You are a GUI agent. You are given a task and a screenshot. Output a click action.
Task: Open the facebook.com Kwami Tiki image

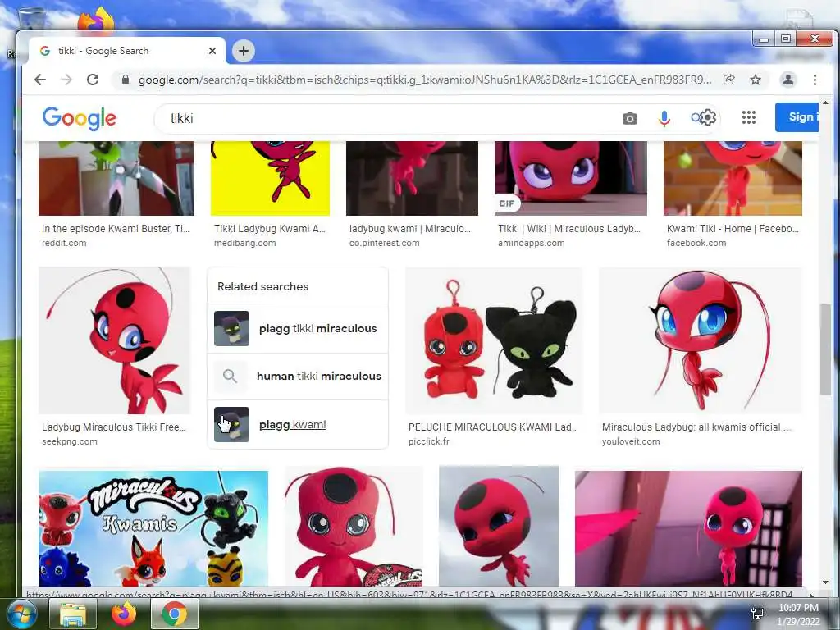coord(733,178)
